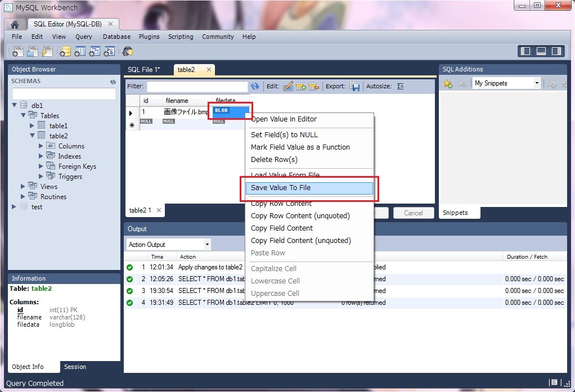Collapse the db1 schema node
The width and height of the screenshot is (575, 392).
click(14, 105)
